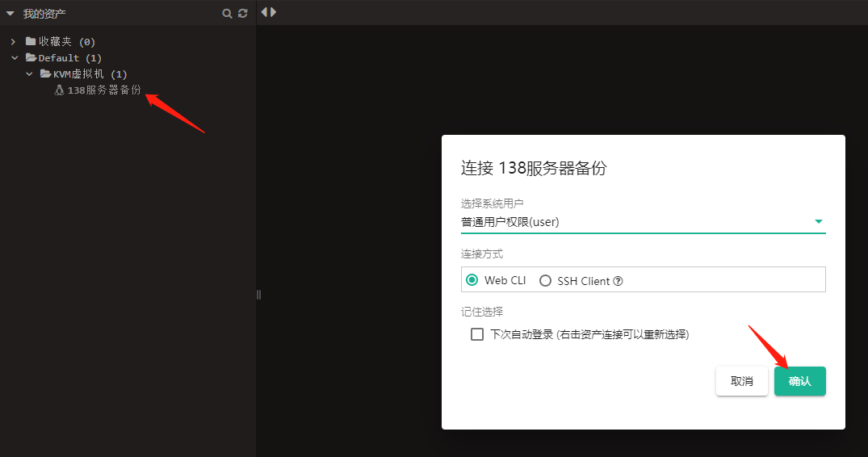
Task: Collapse the 我的资产 panel header triangle
Action: pos(10,13)
